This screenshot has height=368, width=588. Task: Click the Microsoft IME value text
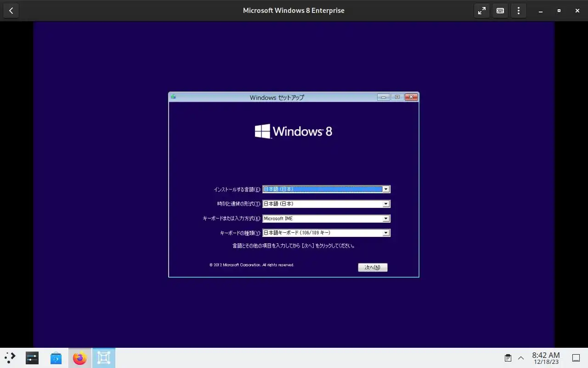[278, 218]
